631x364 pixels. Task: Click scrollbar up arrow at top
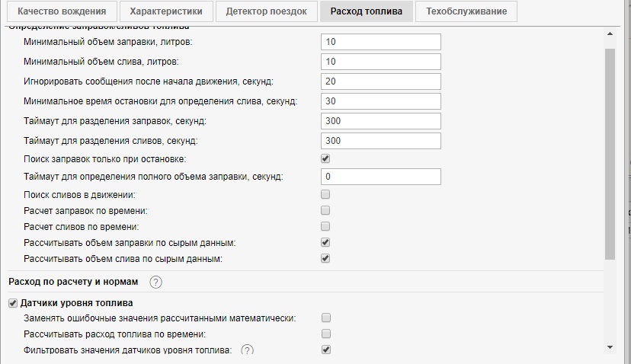[x=609, y=35]
